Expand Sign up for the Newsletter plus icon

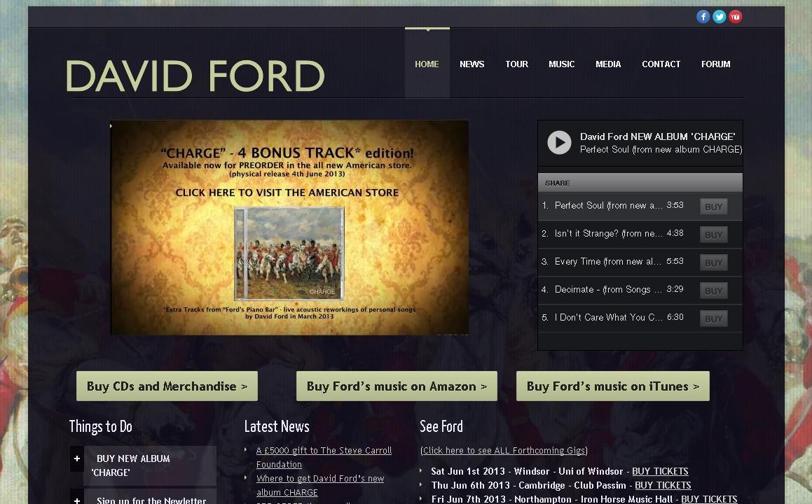click(x=76, y=500)
